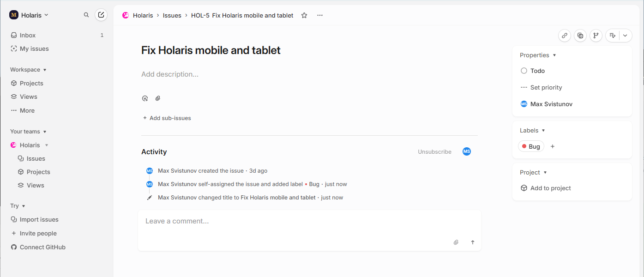This screenshot has height=277, width=644.
Task: Click Set priority
Action: tap(541, 87)
